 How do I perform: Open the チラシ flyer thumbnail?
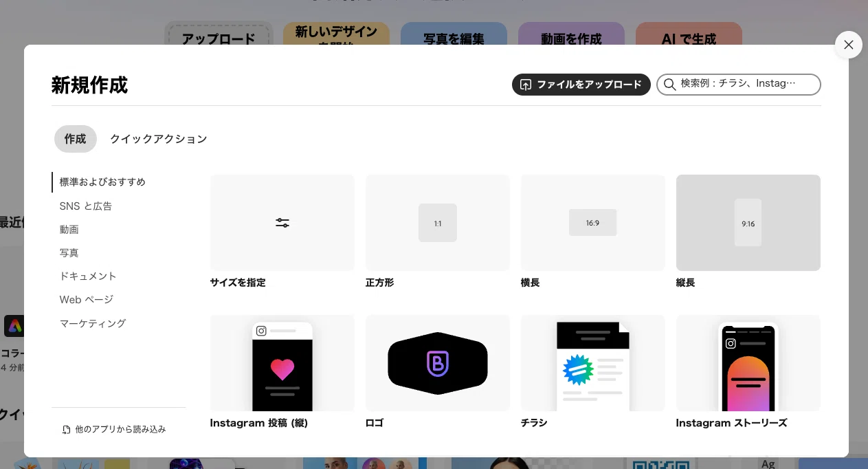(x=593, y=363)
